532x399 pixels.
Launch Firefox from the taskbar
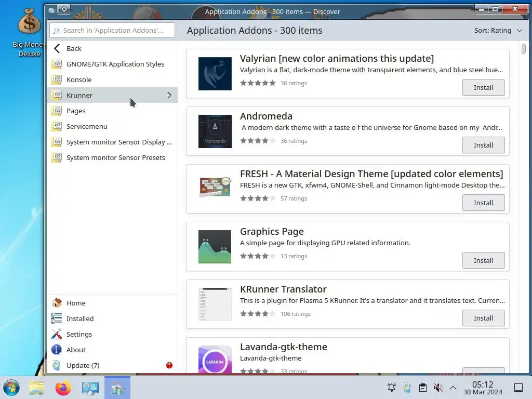[63, 388]
